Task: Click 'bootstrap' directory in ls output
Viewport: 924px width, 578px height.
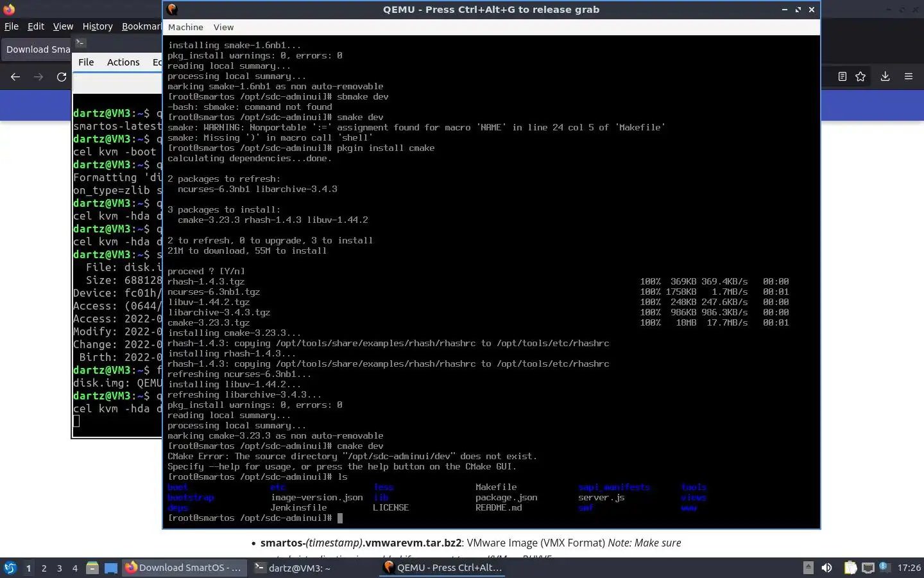Action: point(191,497)
